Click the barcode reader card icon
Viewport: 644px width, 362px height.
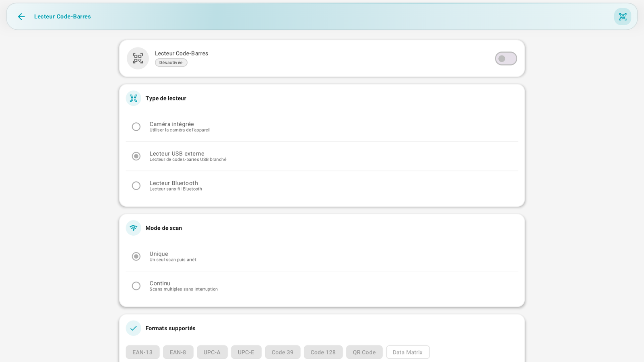point(138,58)
